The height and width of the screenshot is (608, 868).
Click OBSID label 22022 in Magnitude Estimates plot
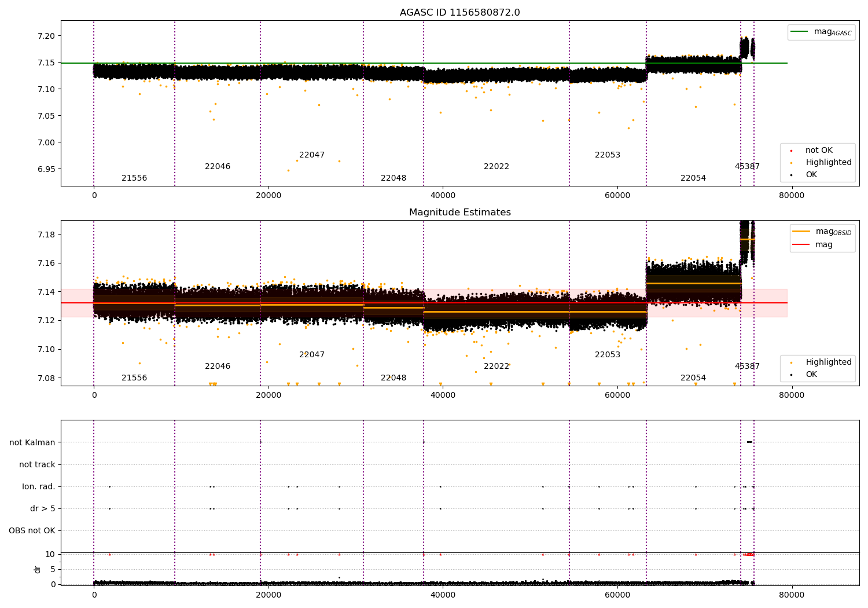pos(496,367)
